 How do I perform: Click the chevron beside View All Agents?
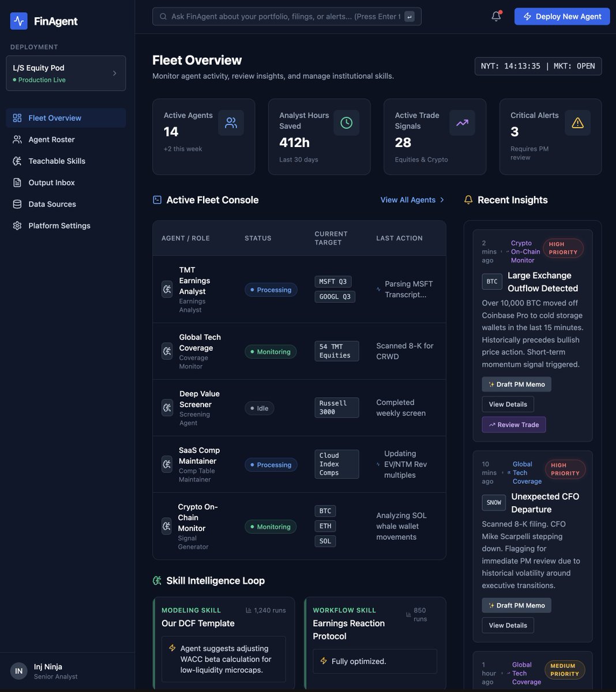pos(442,200)
